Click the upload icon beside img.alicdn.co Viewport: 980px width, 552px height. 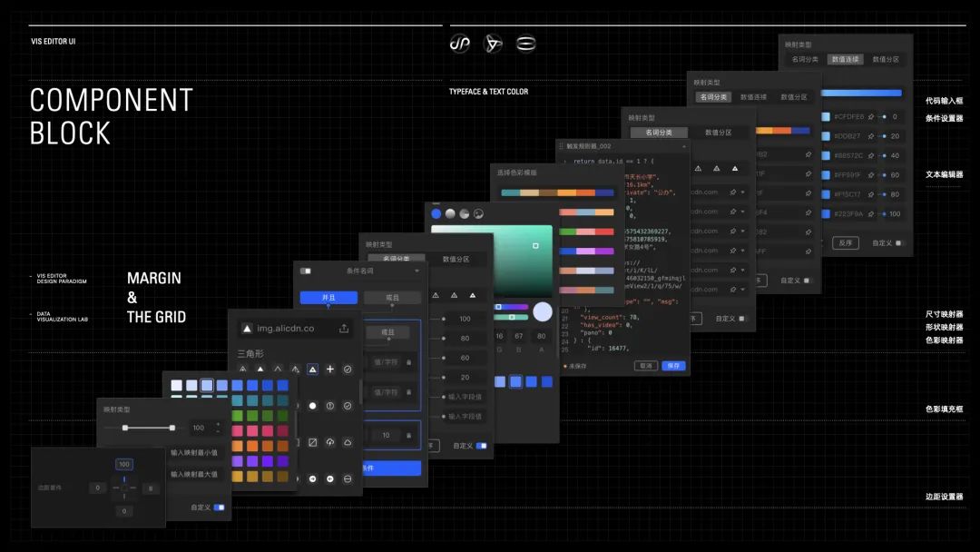point(344,329)
